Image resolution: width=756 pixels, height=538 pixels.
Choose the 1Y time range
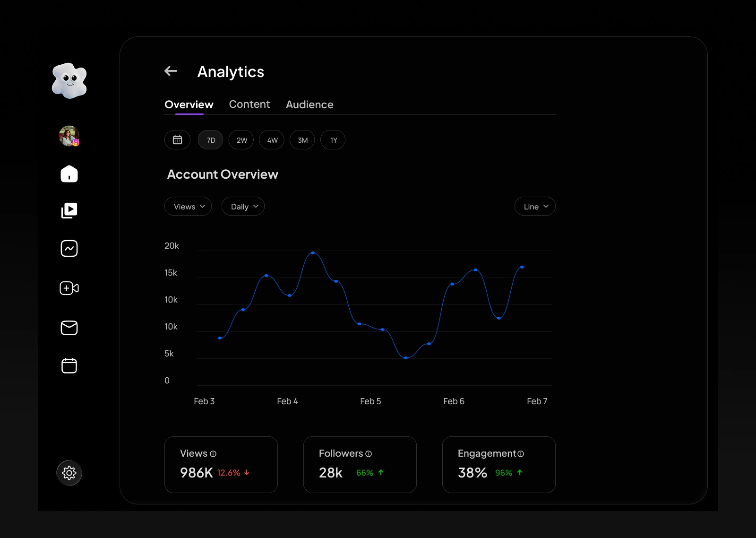click(x=333, y=140)
